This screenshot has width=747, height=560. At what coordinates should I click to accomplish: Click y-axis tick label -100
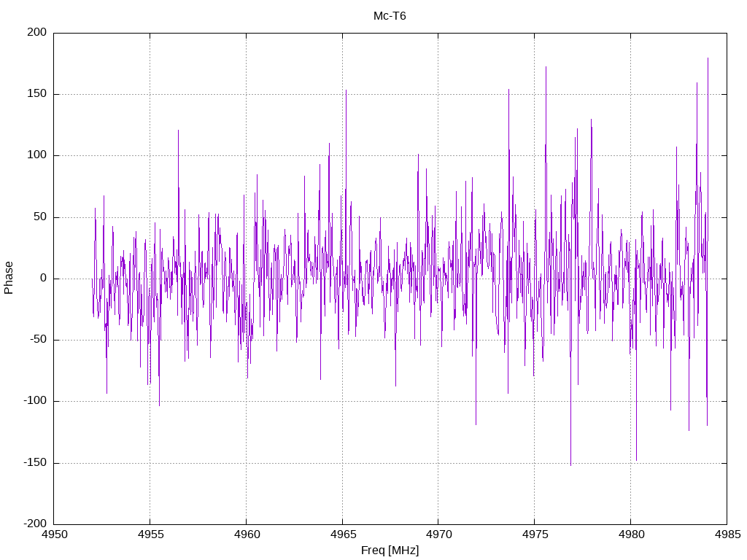tap(35, 400)
